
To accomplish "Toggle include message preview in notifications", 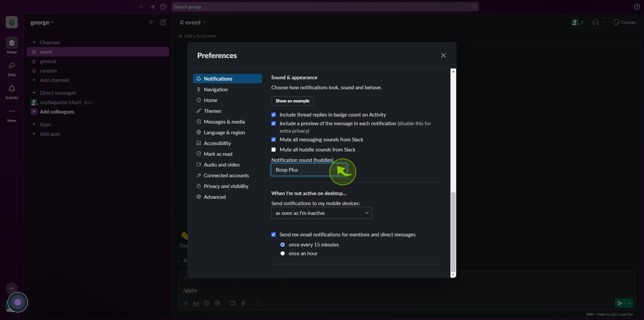I will (x=273, y=124).
